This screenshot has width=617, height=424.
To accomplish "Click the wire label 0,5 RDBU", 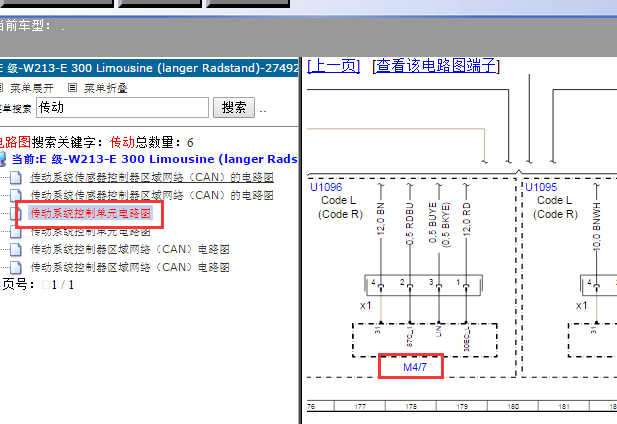I will click(410, 223).
